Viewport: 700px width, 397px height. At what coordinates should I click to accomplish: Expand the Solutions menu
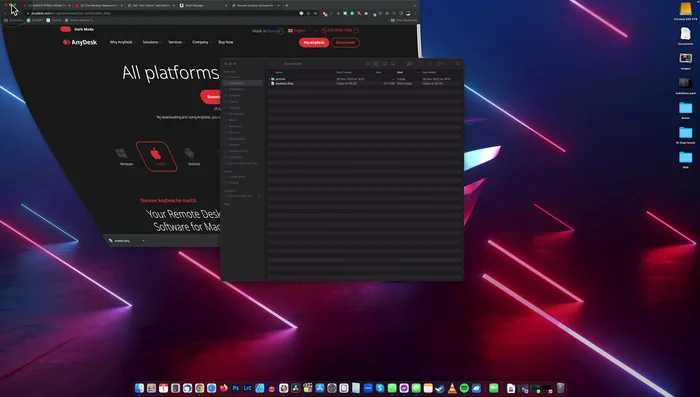[152, 42]
